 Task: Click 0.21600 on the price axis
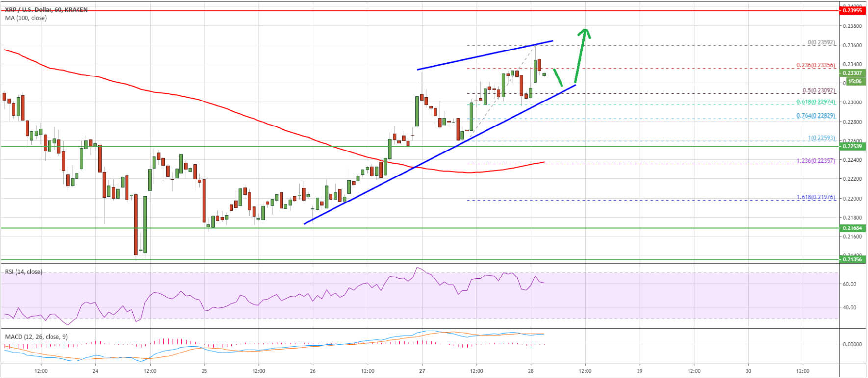tap(852, 237)
